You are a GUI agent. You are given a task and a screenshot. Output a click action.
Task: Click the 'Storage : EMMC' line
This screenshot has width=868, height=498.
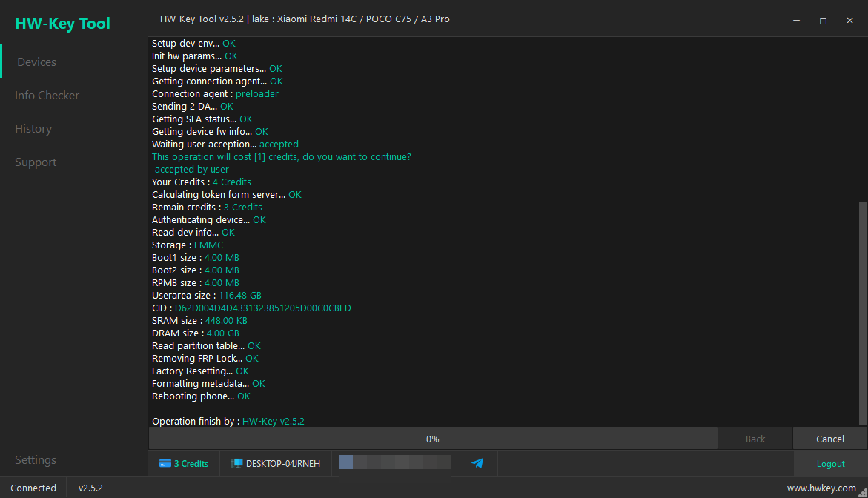[x=188, y=245]
